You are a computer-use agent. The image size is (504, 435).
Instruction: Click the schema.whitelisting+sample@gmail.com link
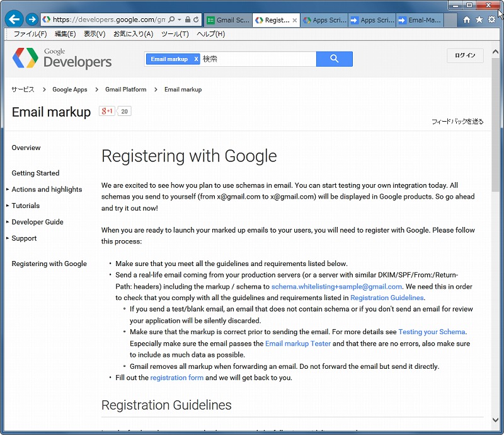tap(336, 287)
